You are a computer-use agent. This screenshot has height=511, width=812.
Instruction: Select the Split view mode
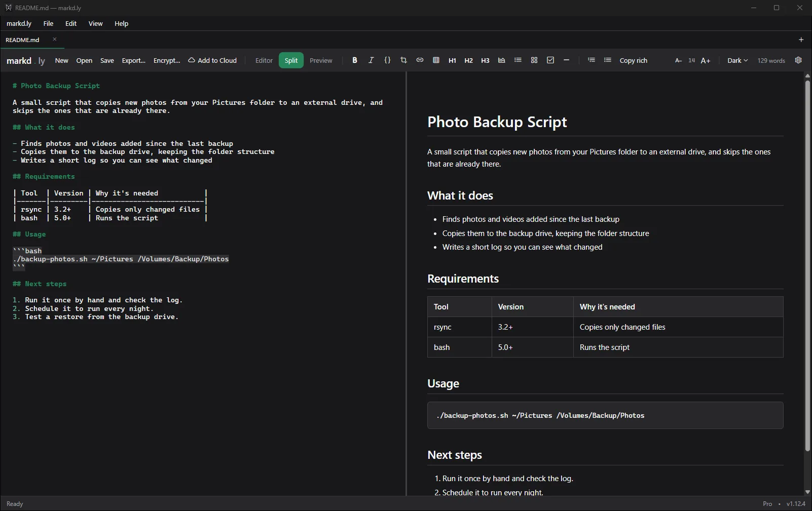[x=291, y=60]
